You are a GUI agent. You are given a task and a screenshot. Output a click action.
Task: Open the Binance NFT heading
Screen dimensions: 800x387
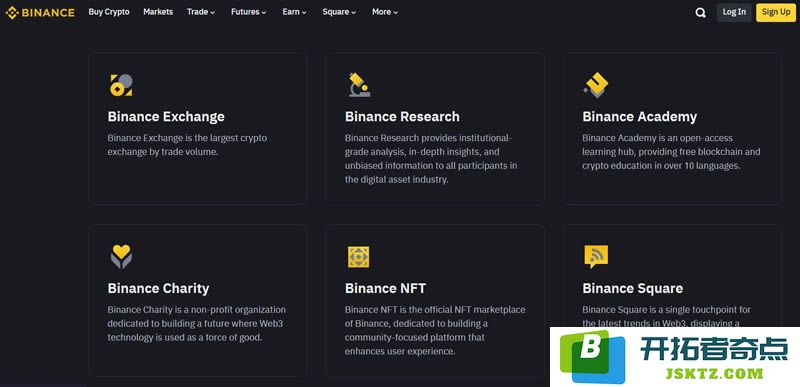[x=385, y=289]
